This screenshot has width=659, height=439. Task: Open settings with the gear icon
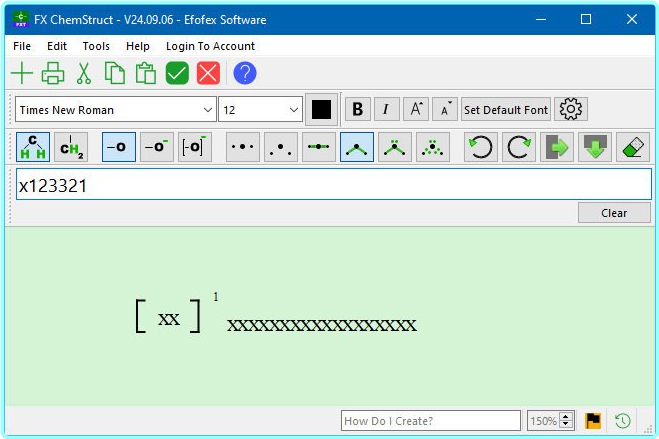[x=571, y=109]
